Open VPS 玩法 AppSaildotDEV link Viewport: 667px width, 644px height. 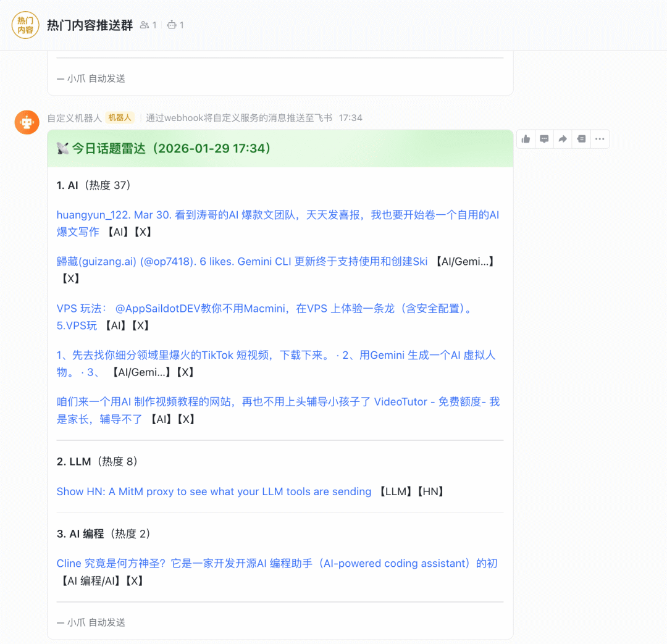pos(264,317)
